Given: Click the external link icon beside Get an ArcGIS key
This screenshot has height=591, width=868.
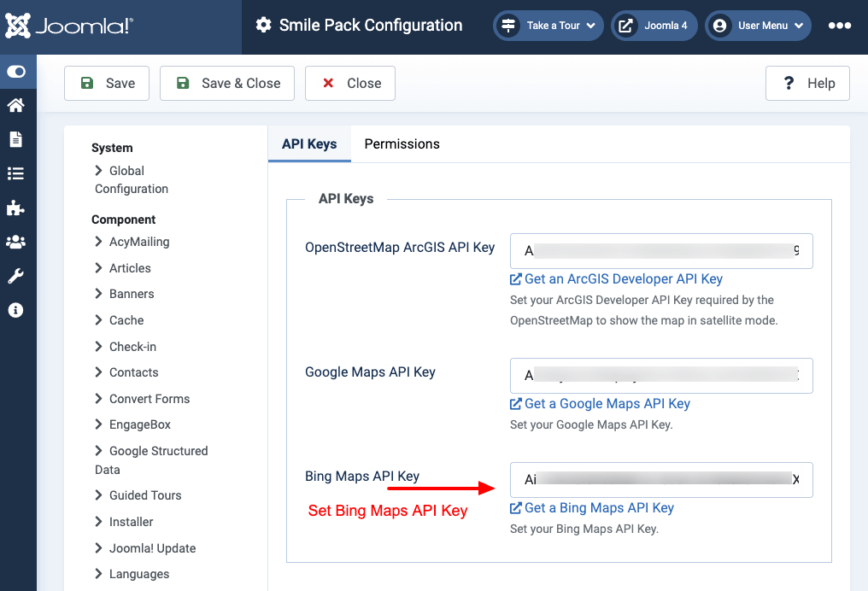Looking at the screenshot, I should point(515,279).
